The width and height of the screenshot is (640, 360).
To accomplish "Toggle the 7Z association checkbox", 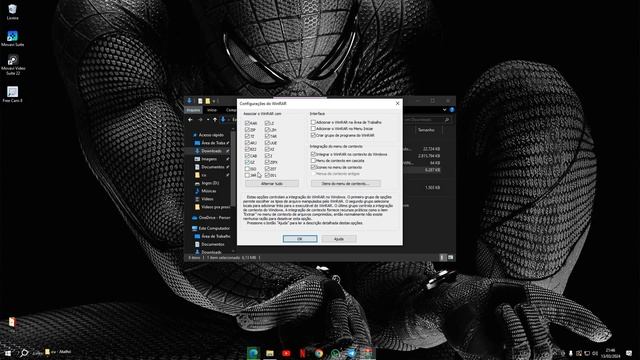I will (247, 136).
